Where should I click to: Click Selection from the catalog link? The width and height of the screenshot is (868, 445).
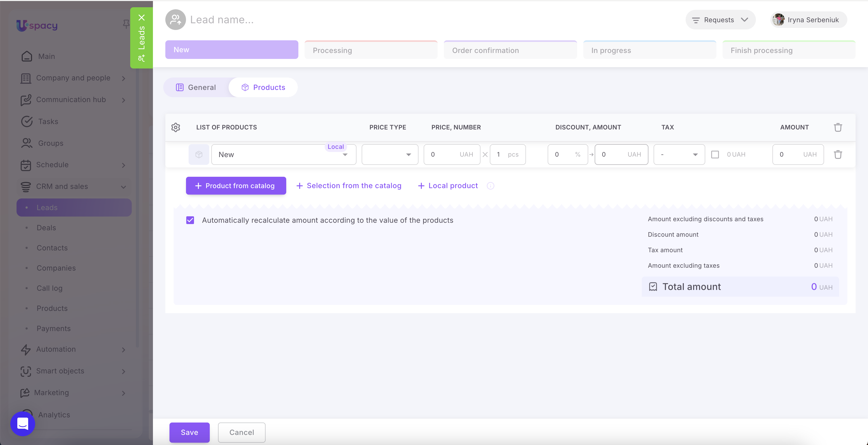[x=349, y=186]
